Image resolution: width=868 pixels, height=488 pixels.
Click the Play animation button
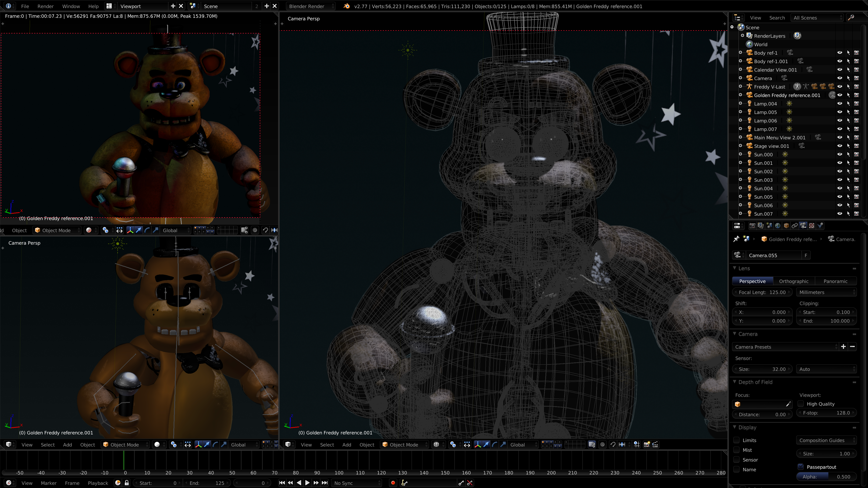[x=307, y=483]
